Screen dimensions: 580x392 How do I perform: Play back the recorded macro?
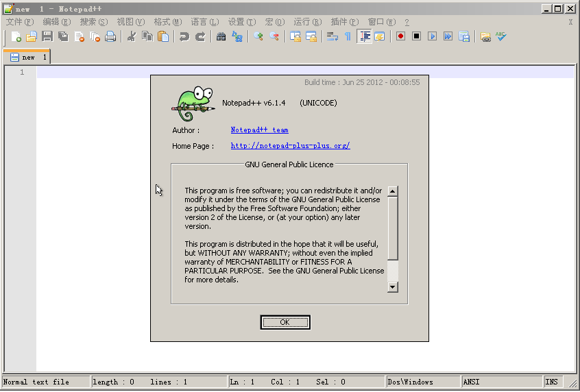tap(432, 36)
